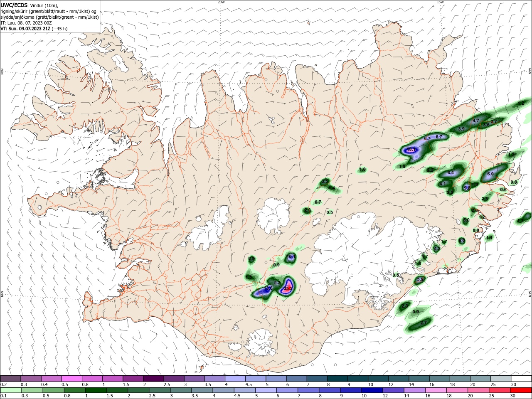Pick the 4.1 precipitation value
This screenshot has height=399, width=532.
(443, 184)
